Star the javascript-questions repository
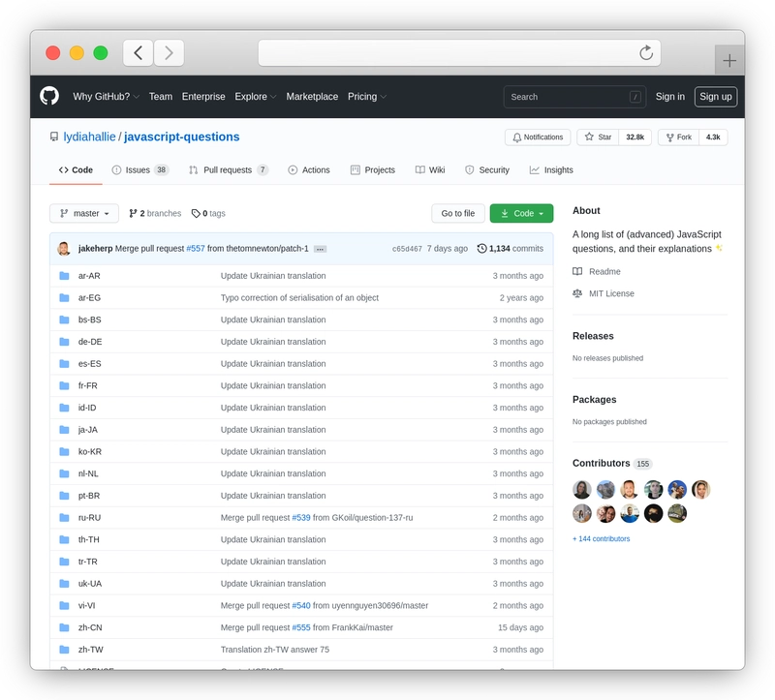This screenshot has height=700, width=775. click(x=598, y=137)
